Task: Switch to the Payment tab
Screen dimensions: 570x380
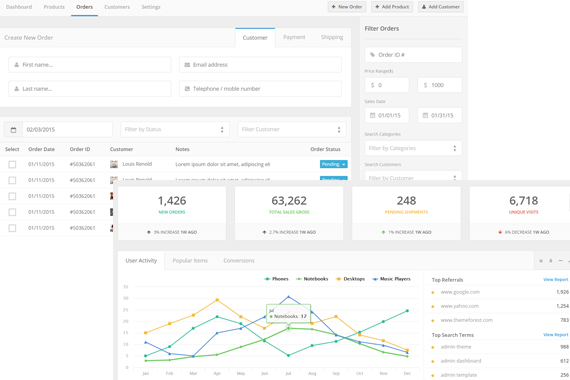Action: 294,37
